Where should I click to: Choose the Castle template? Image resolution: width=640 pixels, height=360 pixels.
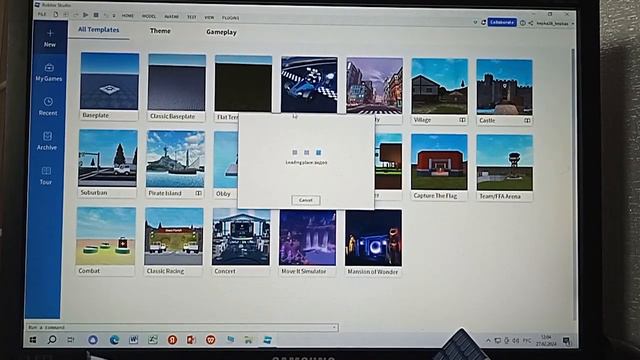(x=504, y=92)
